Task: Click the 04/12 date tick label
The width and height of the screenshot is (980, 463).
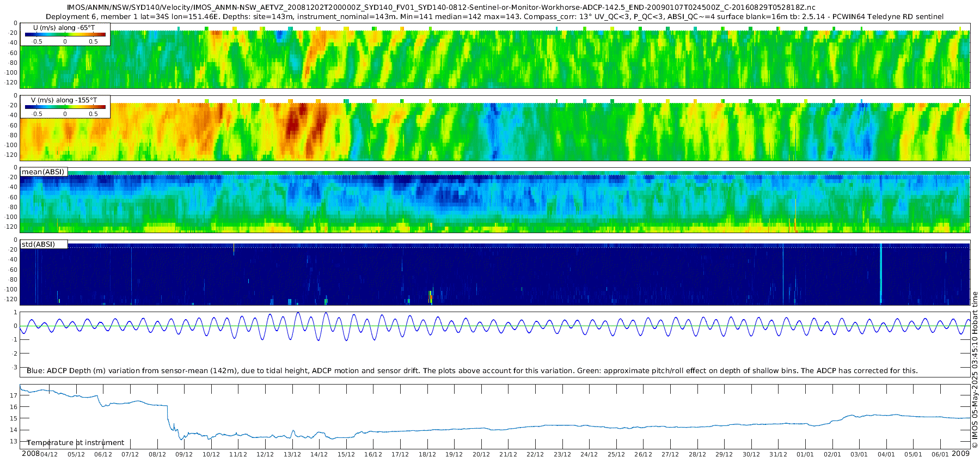Action: pos(49,454)
